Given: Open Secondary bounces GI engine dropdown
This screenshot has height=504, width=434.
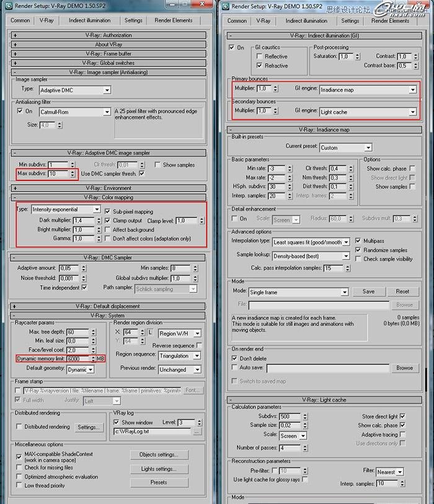Looking at the screenshot, I should pyautogui.click(x=368, y=112).
